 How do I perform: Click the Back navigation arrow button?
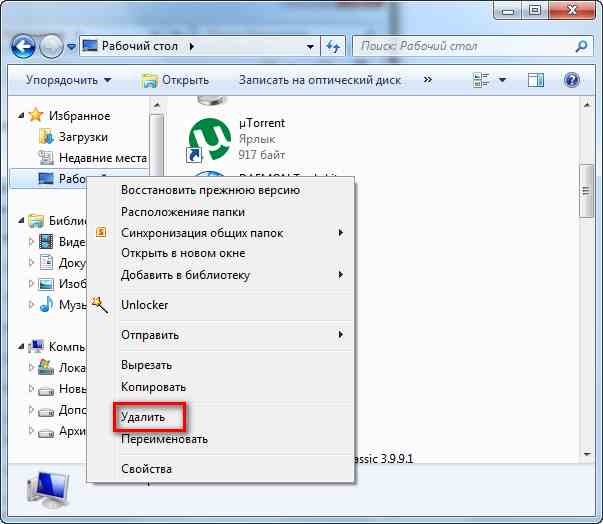pyautogui.click(x=24, y=46)
